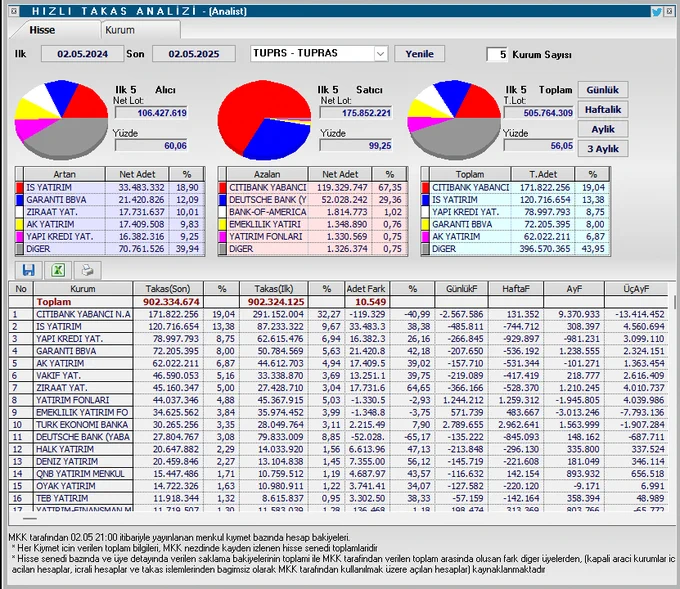The height and width of the screenshot is (589, 680).
Task: Click red swatch beside IS YATIRIM in Artan
Action: [19, 187]
